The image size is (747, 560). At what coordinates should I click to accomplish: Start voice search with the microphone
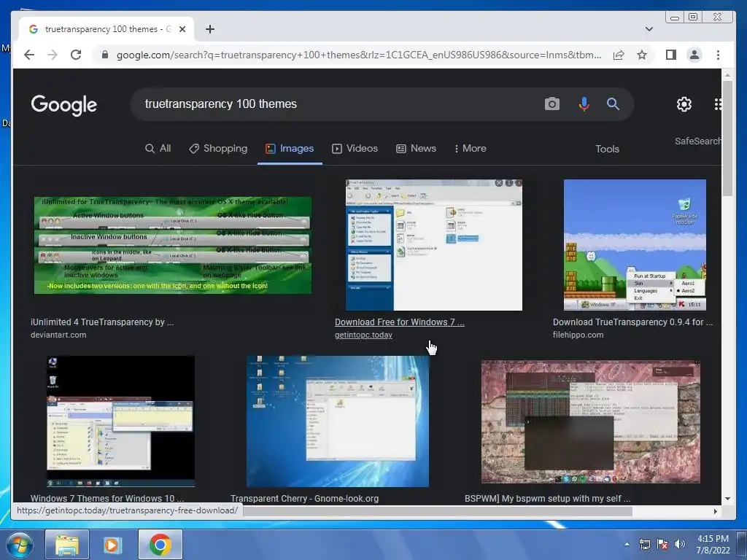584,104
